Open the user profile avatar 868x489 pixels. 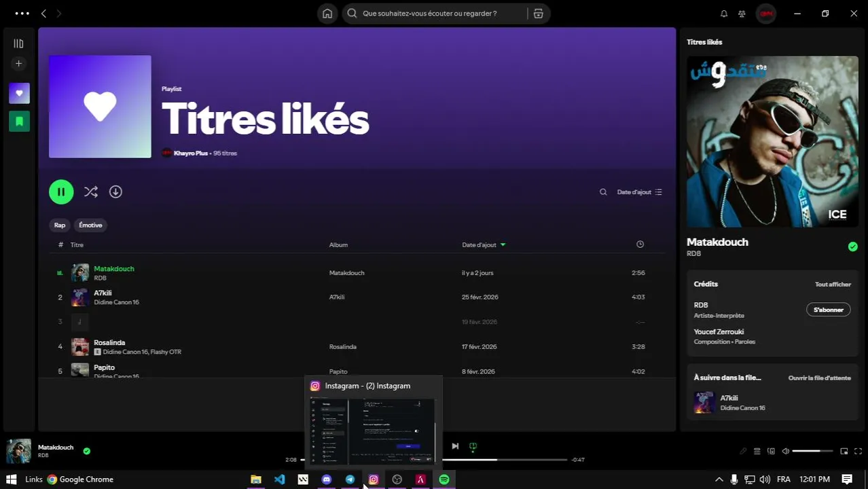766,14
